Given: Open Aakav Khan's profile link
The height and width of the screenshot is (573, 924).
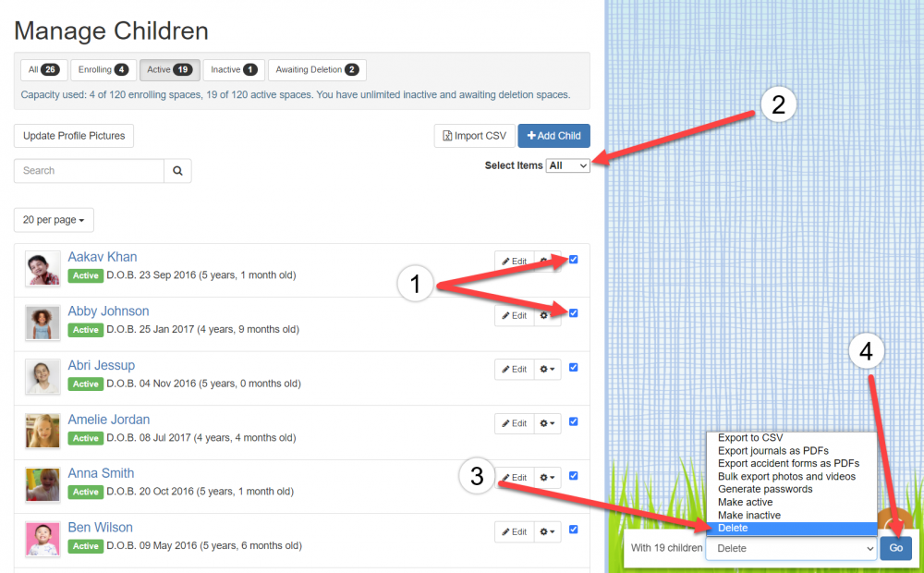Looking at the screenshot, I should pyautogui.click(x=103, y=257).
